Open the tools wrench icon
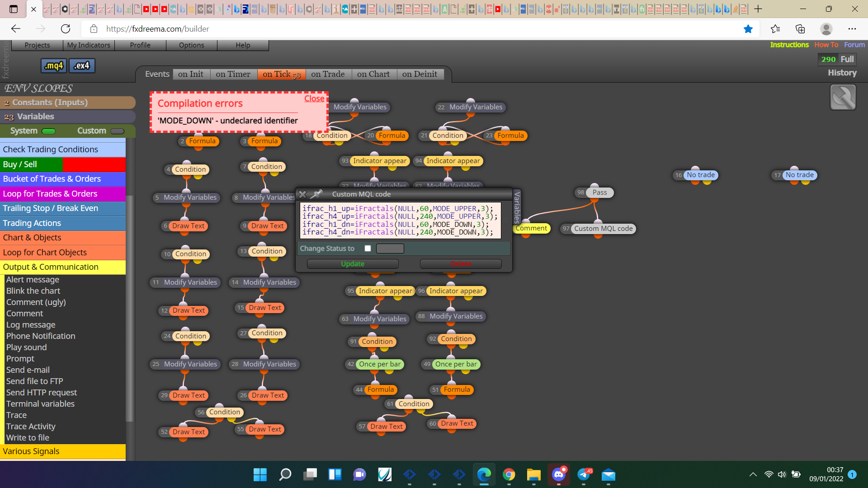This screenshot has width=868, height=488. (843, 97)
